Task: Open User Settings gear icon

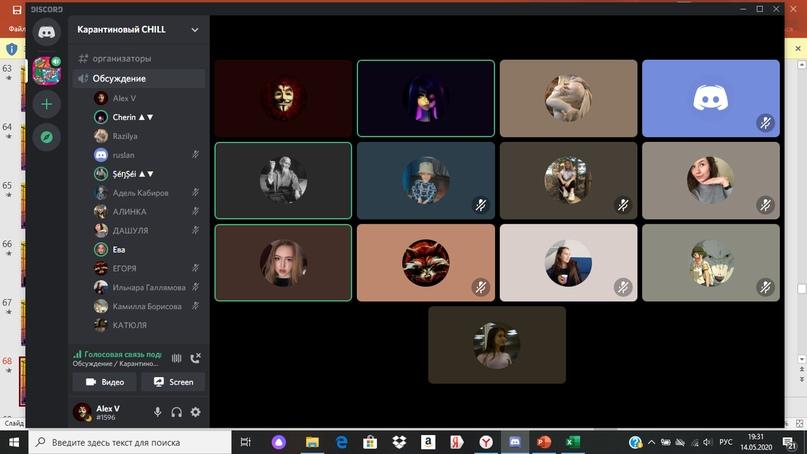Action: [x=195, y=412]
